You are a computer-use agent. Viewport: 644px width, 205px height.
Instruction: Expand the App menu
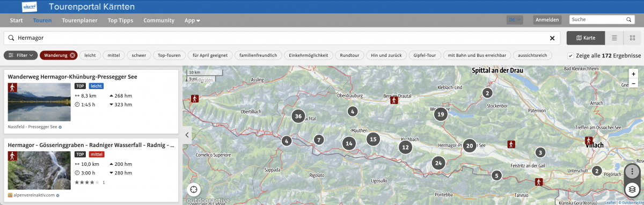tap(192, 20)
